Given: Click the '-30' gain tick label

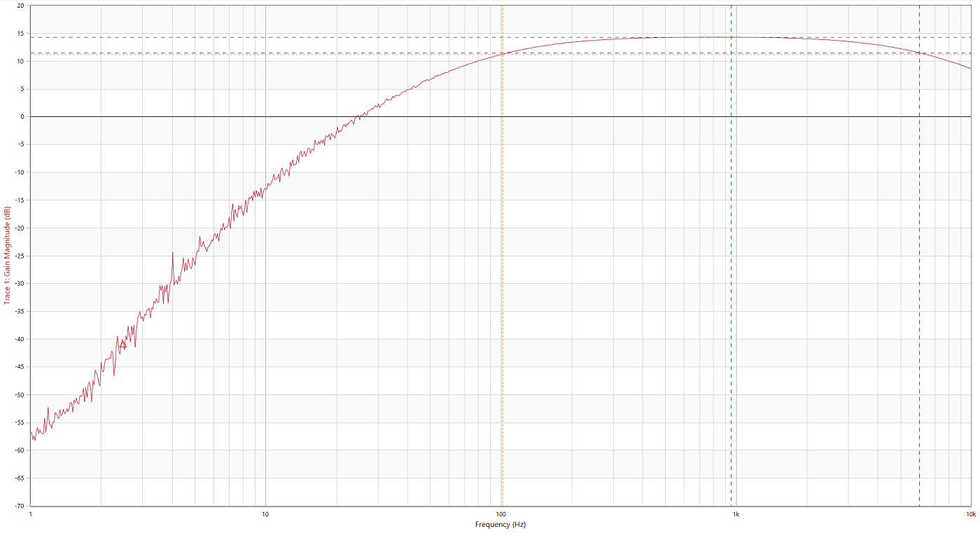Looking at the screenshot, I should pyautogui.click(x=19, y=284).
